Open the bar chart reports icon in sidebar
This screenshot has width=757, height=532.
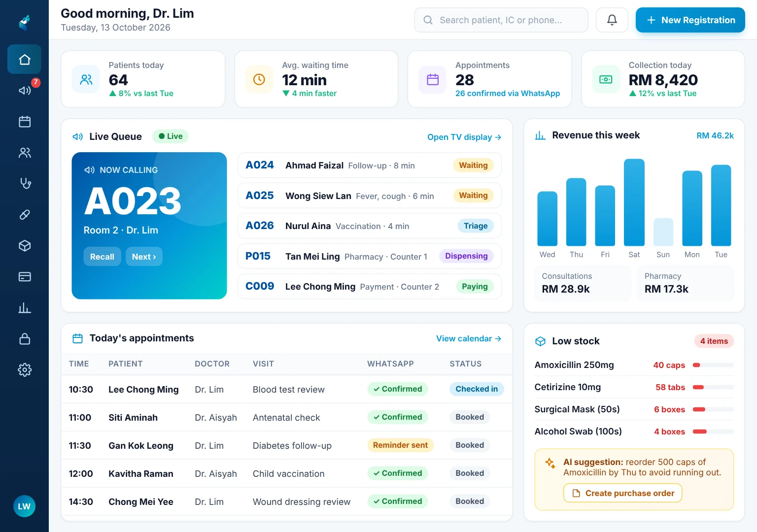pos(25,308)
